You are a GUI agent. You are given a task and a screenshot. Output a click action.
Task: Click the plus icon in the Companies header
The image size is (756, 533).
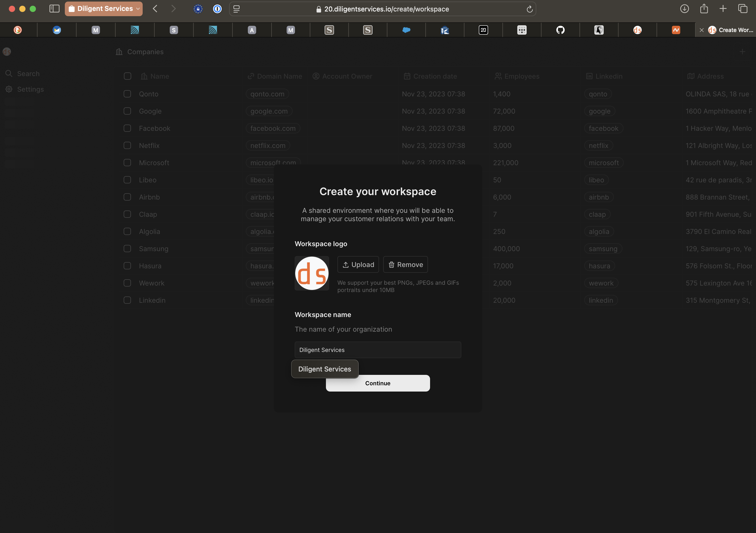pos(742,52)
